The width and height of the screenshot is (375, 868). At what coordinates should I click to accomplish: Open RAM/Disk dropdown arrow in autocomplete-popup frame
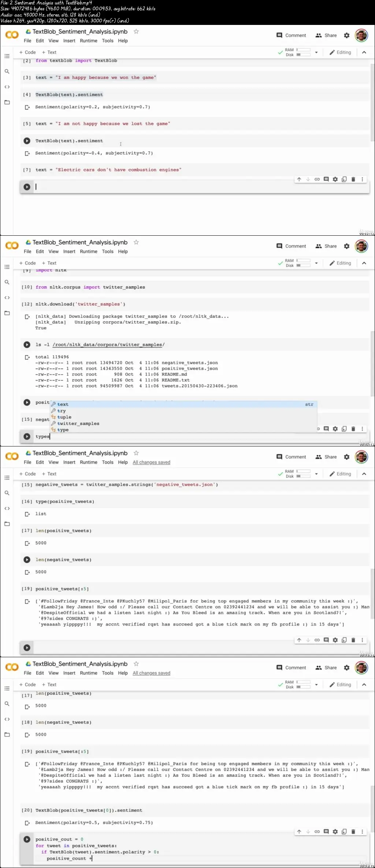316,263
